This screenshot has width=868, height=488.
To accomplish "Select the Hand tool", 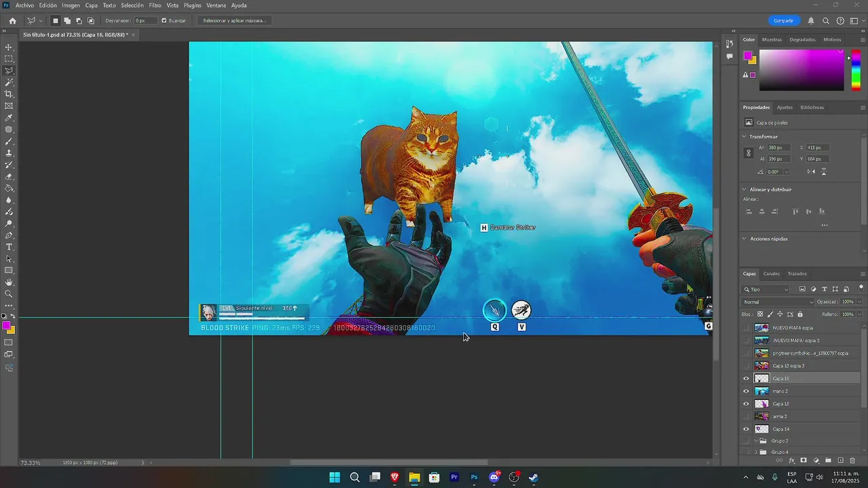I will [x=9, y=282].
